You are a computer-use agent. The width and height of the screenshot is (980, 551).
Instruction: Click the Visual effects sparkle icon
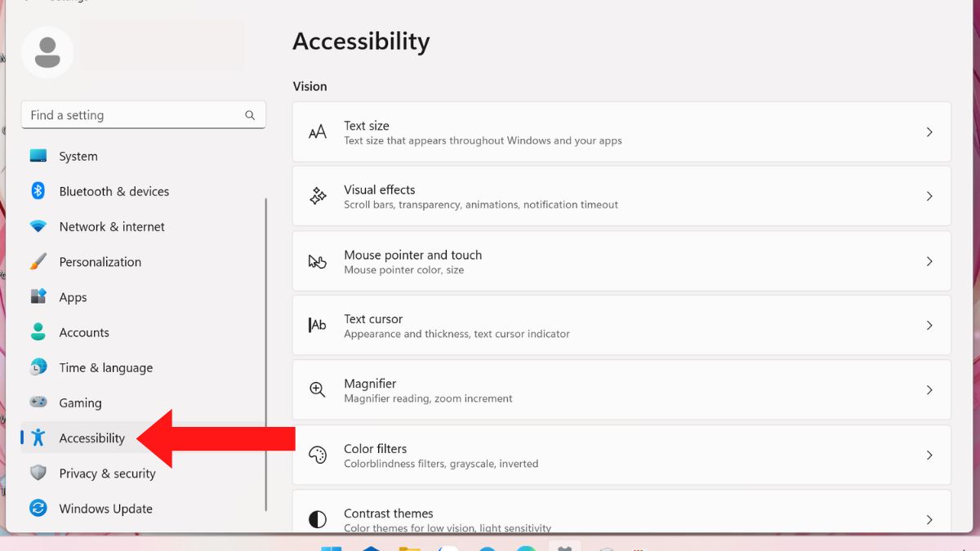pos(318,196)
